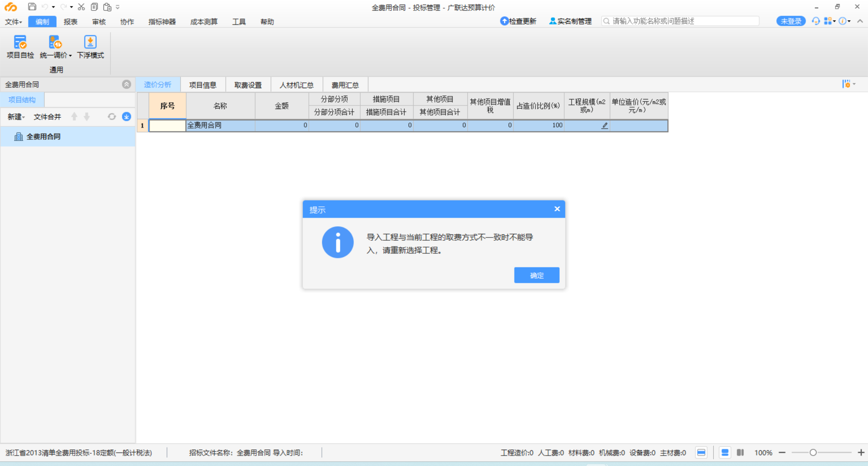Viewport: 868px width, 466px height.
Task: Open the 协作 menu tab
Action: [127, 22]
